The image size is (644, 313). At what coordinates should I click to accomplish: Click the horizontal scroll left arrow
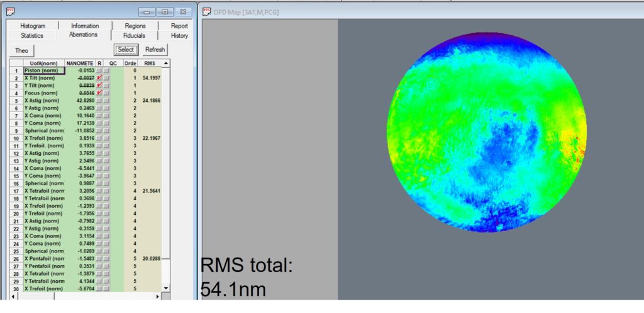(14, 296)
